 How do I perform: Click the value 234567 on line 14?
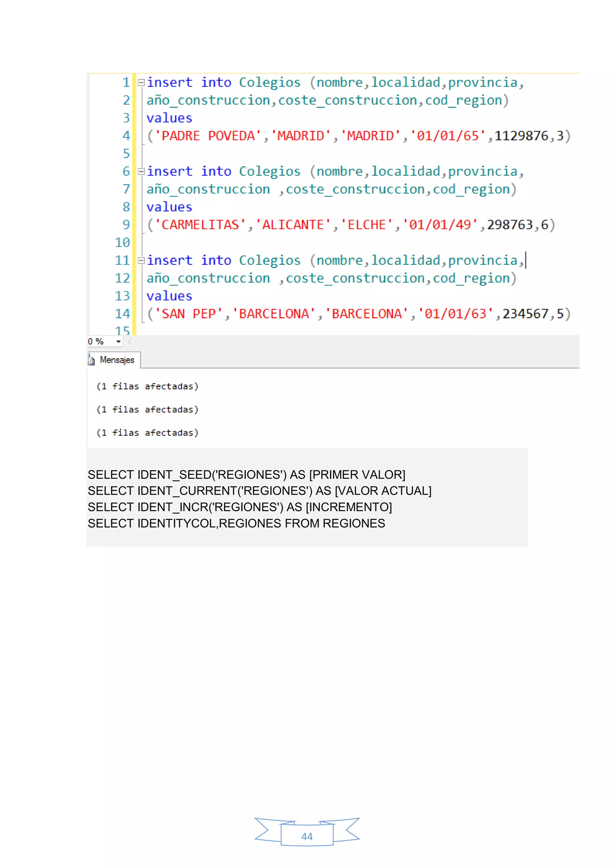click(x=525, y=313)
